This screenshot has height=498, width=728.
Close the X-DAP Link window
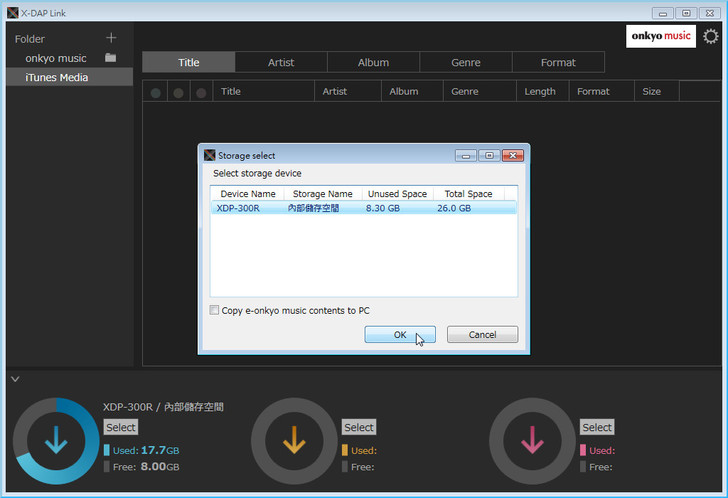709,13
